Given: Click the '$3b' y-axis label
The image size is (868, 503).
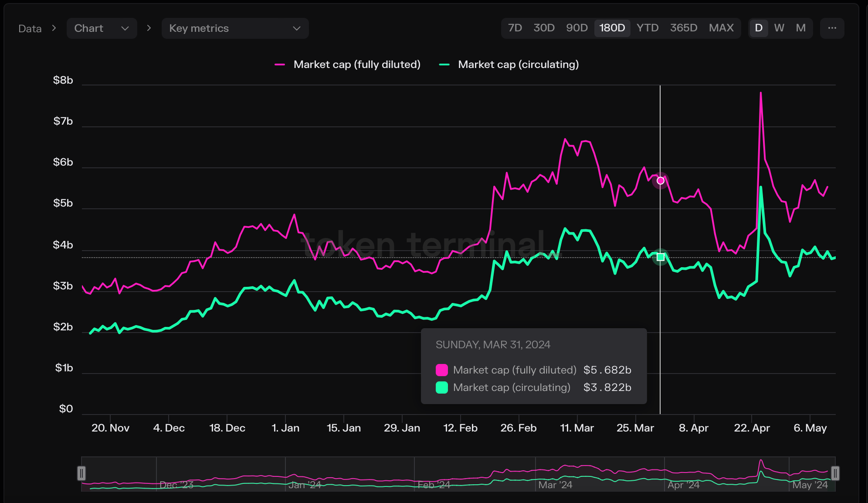Looking at the screenshot, I should 63,286.
